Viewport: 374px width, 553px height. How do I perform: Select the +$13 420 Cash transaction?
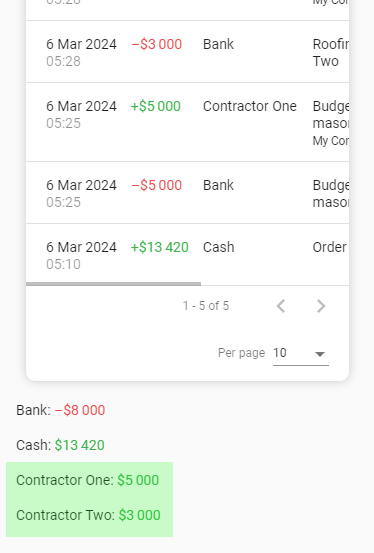187,255
